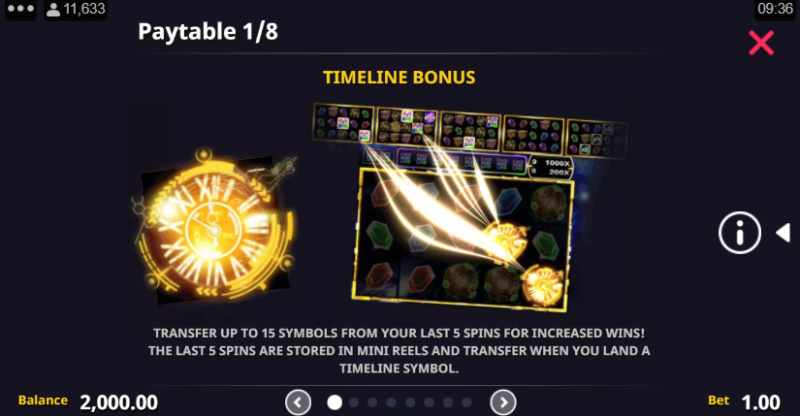Jump to the third paytable page dot
800x416 pixels.
pyautogui.click(x=372, y=403)
